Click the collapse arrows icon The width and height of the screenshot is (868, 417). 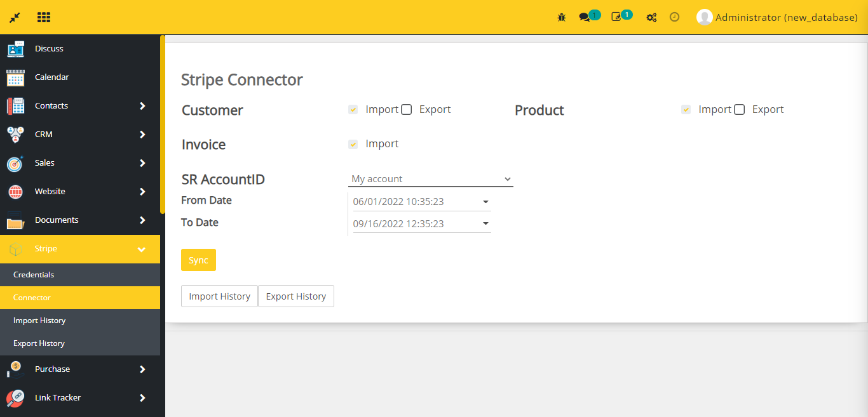[14, 17]
